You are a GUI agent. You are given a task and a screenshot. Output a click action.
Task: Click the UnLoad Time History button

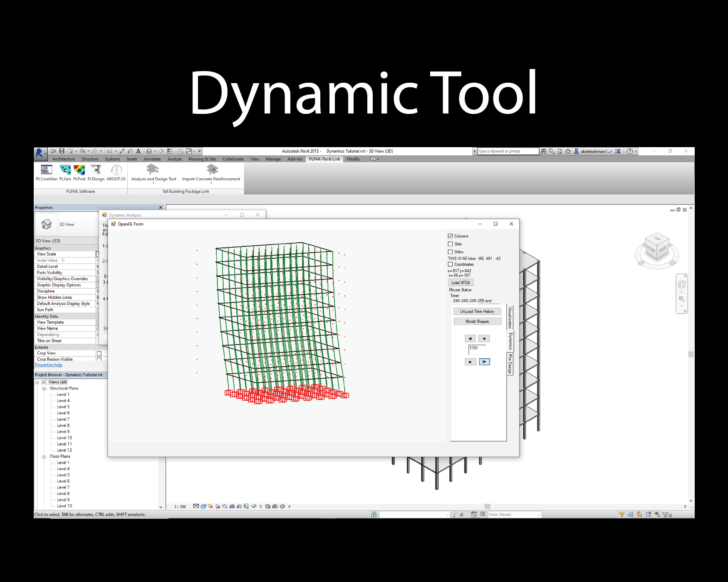477,311
